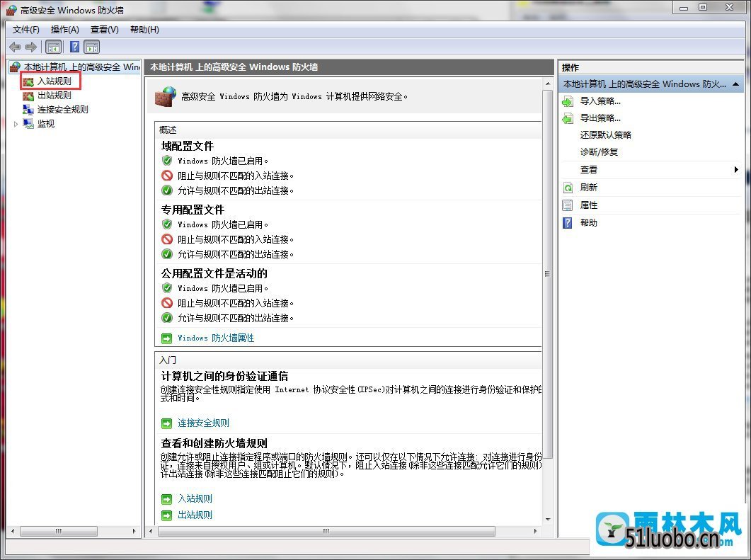Open the Windows 防火墙属性 link
751x560 pixels.
(x=216, y=338)
